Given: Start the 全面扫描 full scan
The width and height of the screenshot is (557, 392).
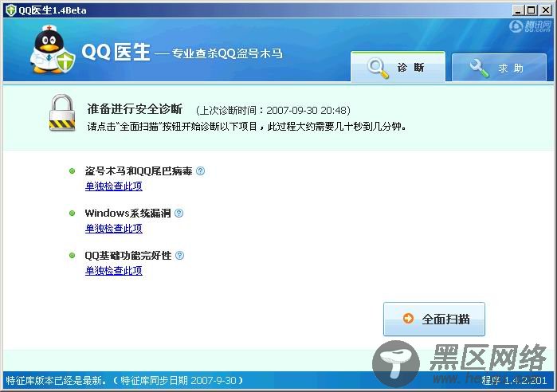Looking at the screenshot, I should pos(434,319).
